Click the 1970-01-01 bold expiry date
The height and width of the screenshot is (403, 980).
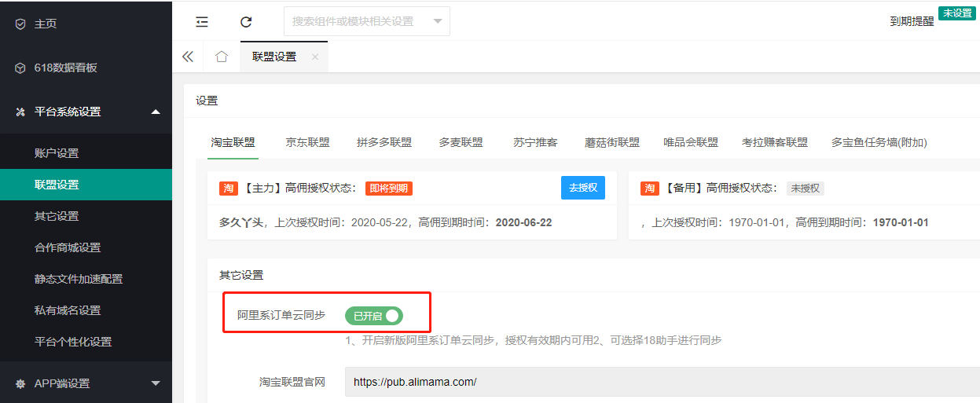(x=901, y=222)
